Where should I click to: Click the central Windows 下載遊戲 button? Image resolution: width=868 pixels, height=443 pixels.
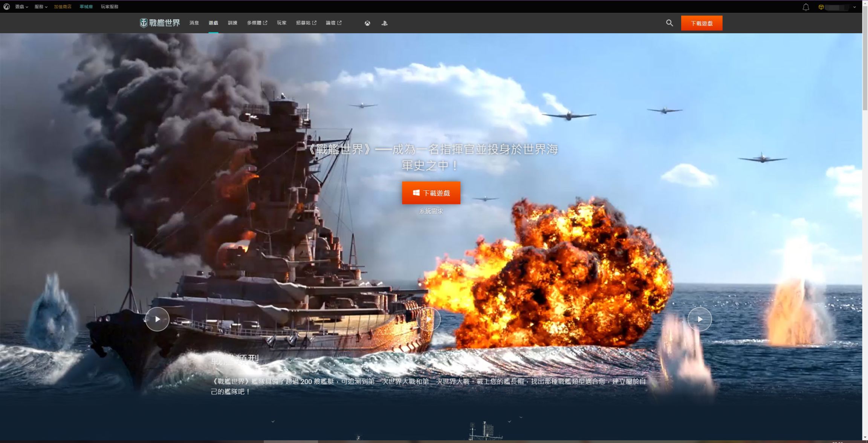[x=431, y=193]
